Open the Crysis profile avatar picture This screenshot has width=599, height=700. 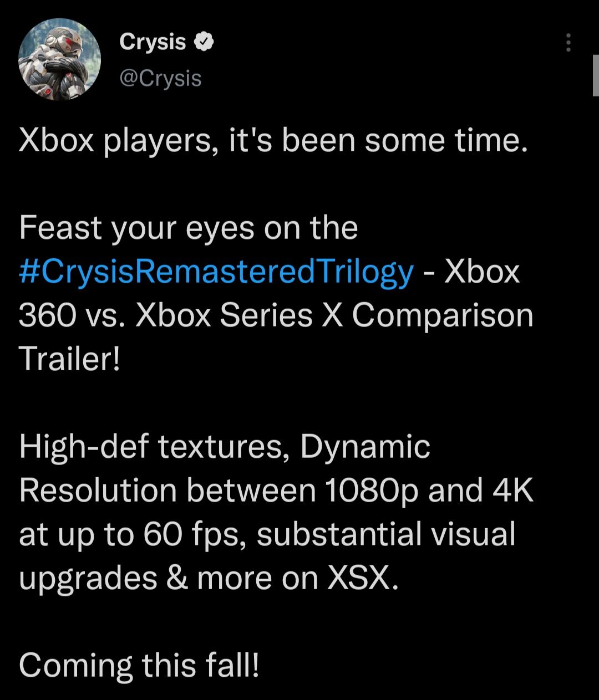click(59, 59)
